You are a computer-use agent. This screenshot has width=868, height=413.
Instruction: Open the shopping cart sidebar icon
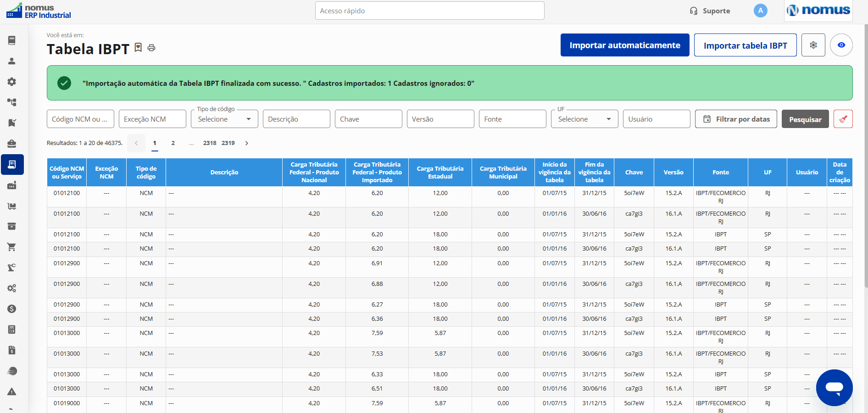[12, 247]
